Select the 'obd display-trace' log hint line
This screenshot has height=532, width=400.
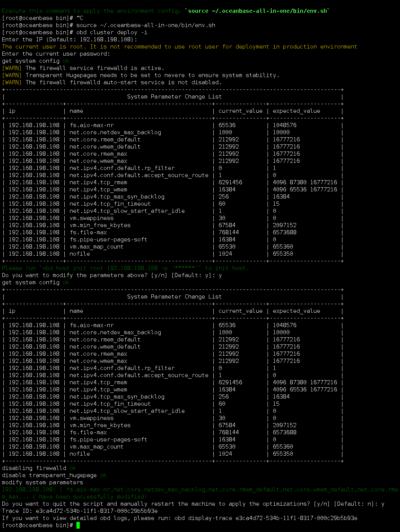179,518
